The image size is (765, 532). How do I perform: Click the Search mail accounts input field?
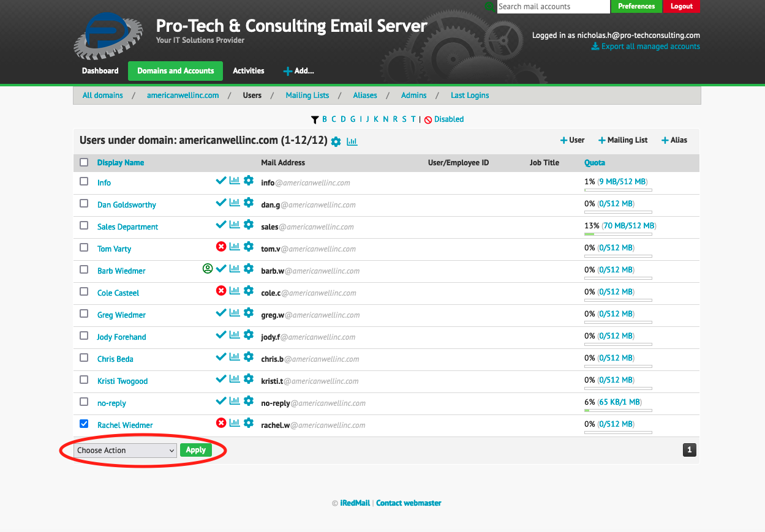[x=551, y=6]
